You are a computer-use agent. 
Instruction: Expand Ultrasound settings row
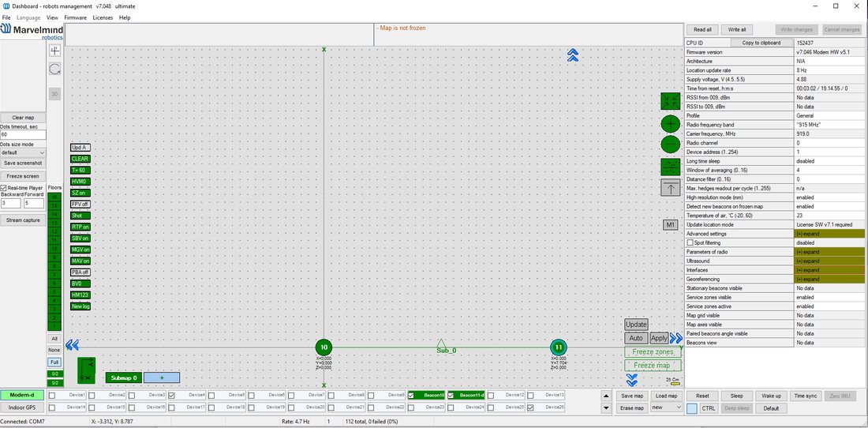click(829, 261)
